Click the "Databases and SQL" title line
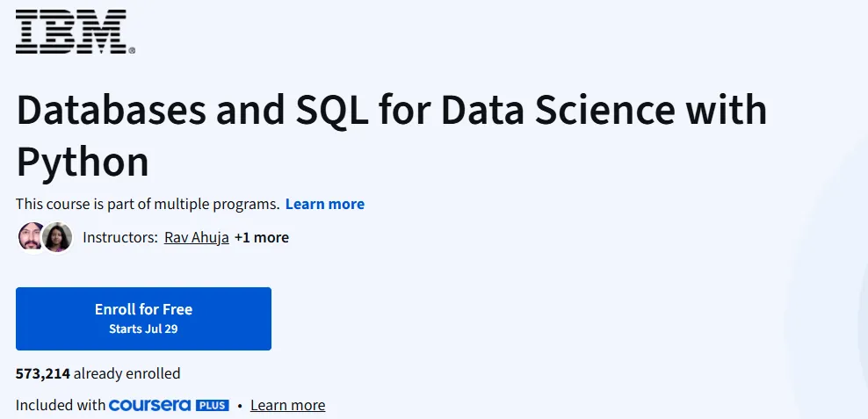868x419 pixels. [x=391, y=112]
